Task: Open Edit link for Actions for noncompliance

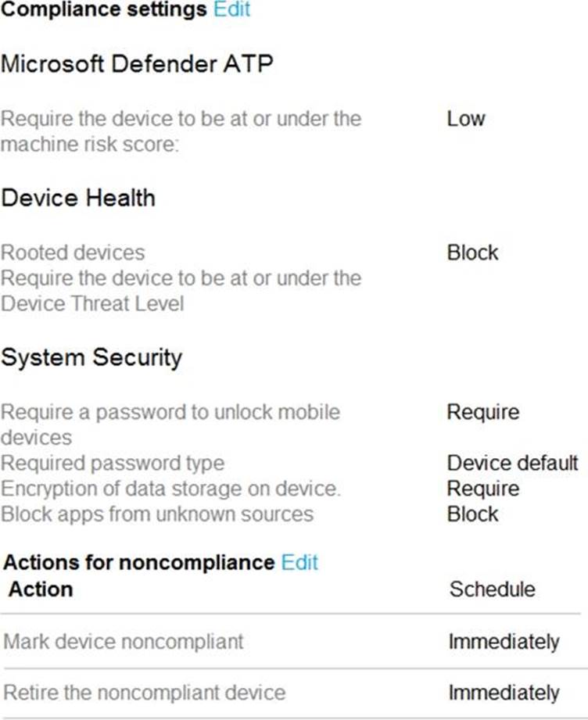Action: [x=299, y=562]
